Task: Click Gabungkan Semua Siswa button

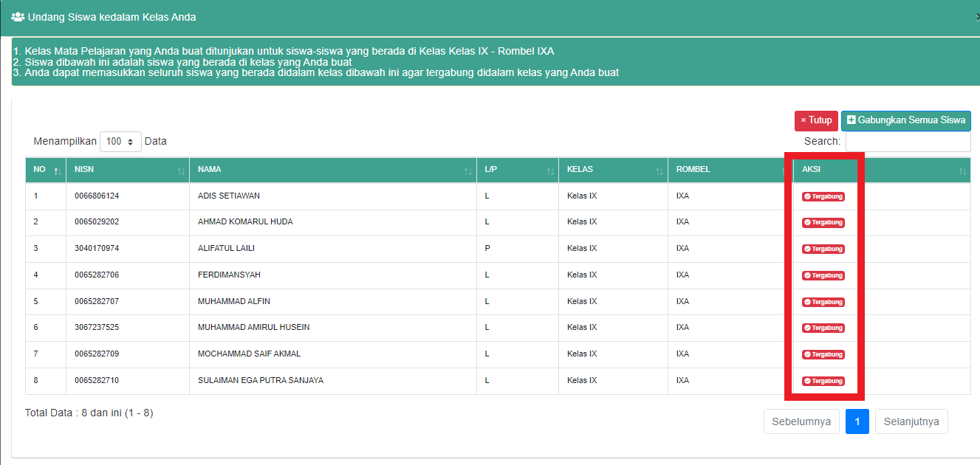Action: click(905, 120)
